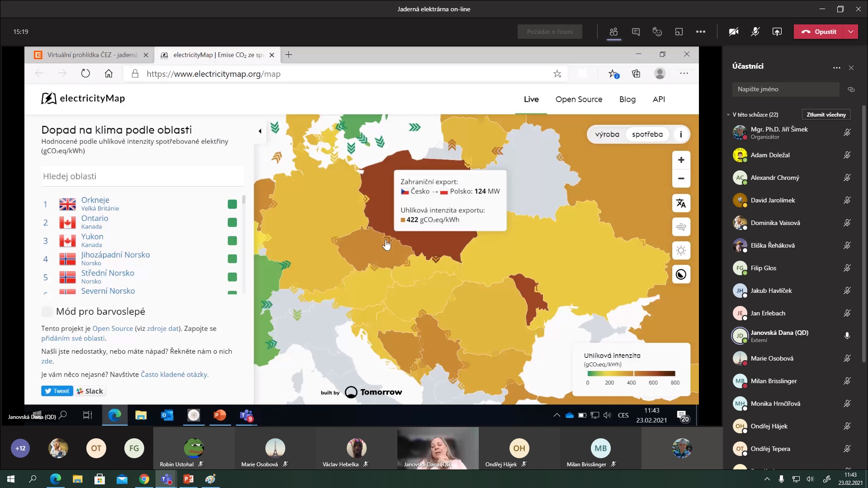
Task: Open the map language selection icon
Action: (x=681, y=203)
